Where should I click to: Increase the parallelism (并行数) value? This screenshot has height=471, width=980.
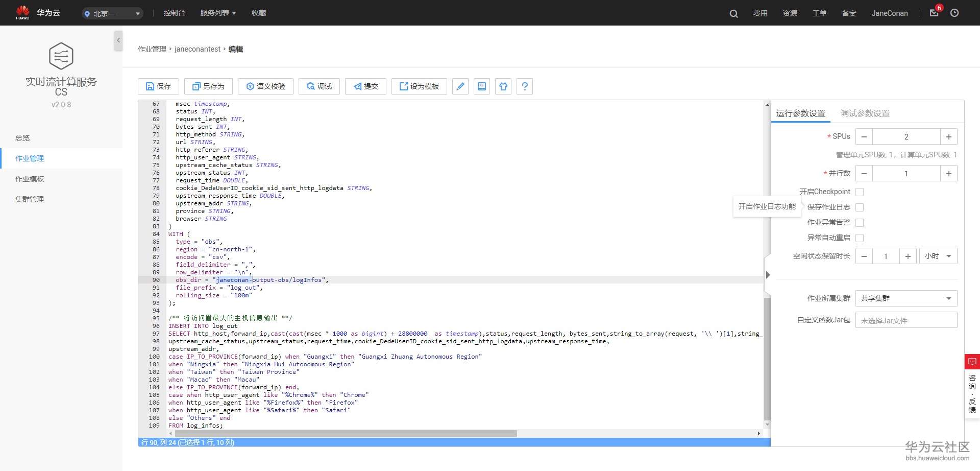(x=949, y=174)
